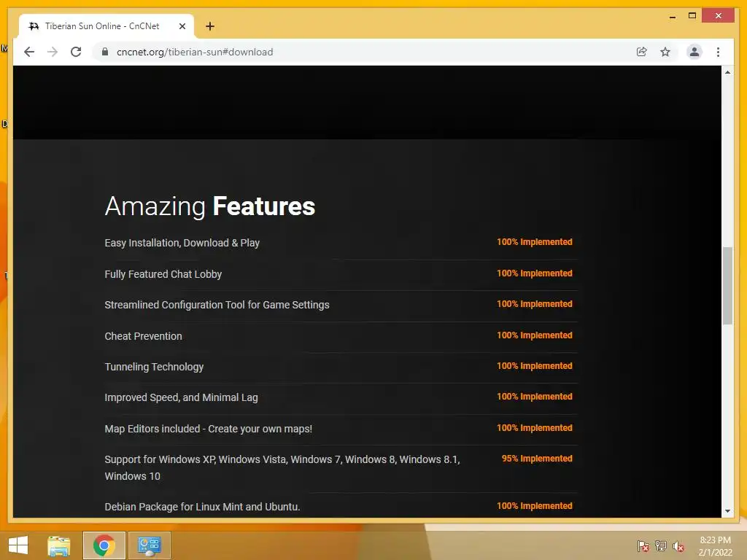Maximize the Chrome window
The image size is (747, 560).
(692, 16)
